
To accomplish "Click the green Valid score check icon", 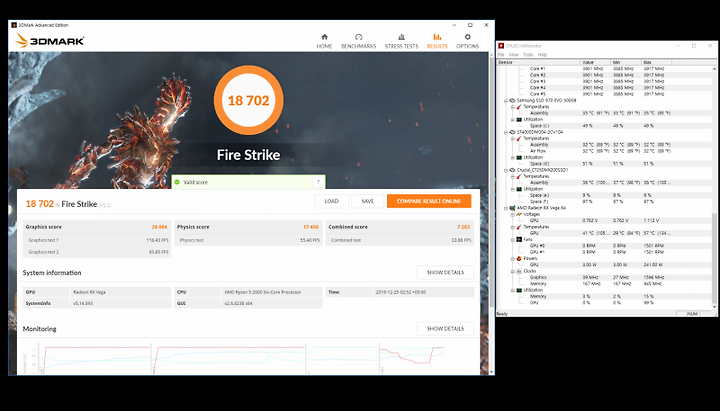I will (177, 182).
